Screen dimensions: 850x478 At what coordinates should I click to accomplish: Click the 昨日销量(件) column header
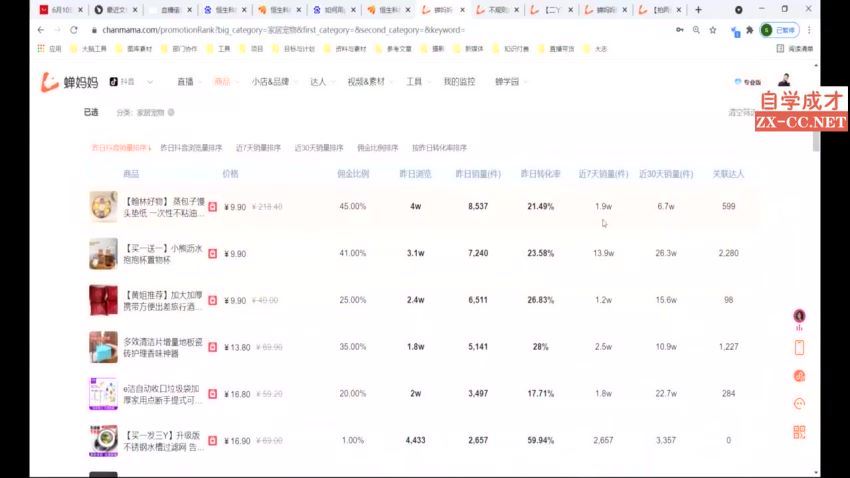pos(478,174)
